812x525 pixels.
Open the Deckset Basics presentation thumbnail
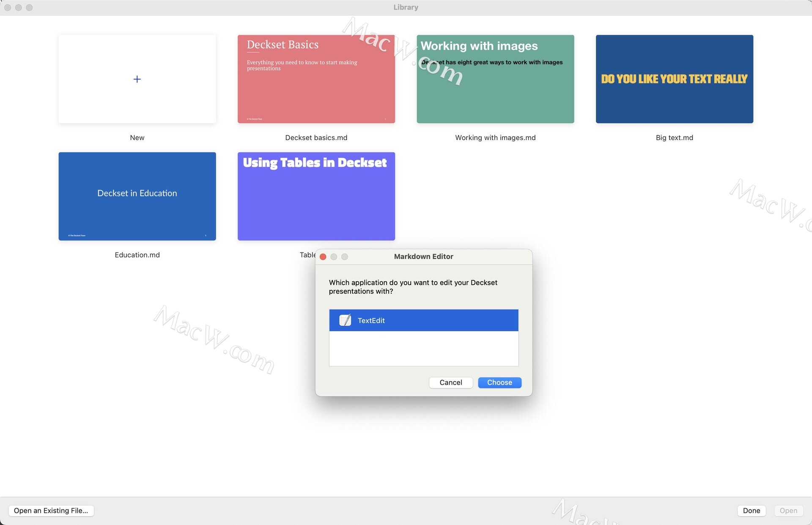click(316, 79)
